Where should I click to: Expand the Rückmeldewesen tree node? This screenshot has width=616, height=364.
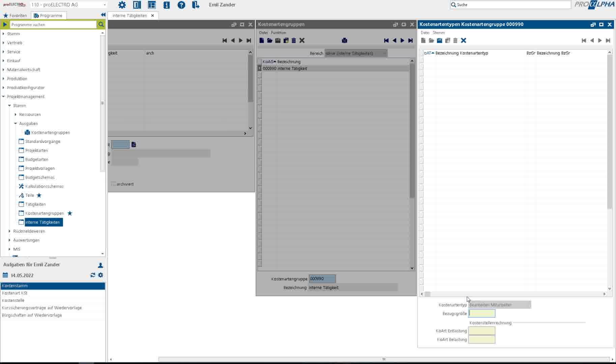(9, 231)
